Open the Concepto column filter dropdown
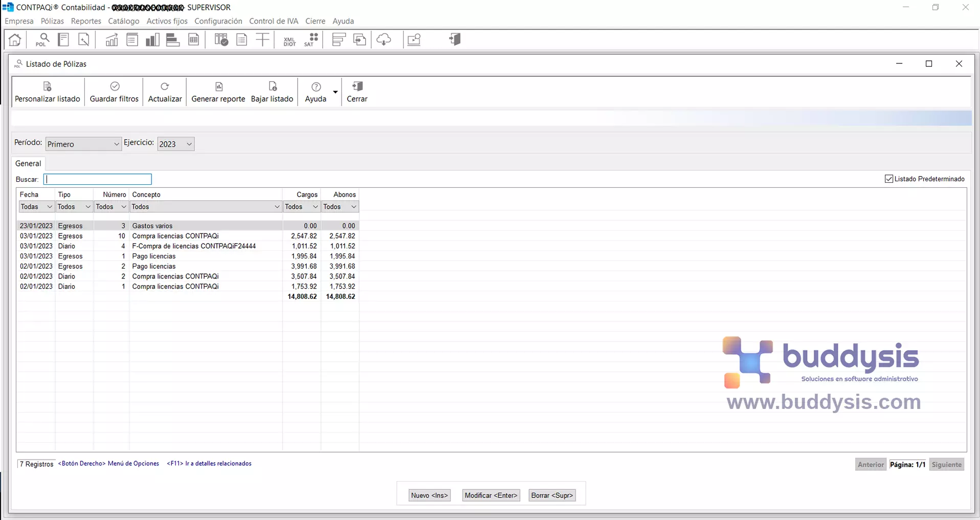The height and width of the screenshot is (520, 980). [206, 207]
